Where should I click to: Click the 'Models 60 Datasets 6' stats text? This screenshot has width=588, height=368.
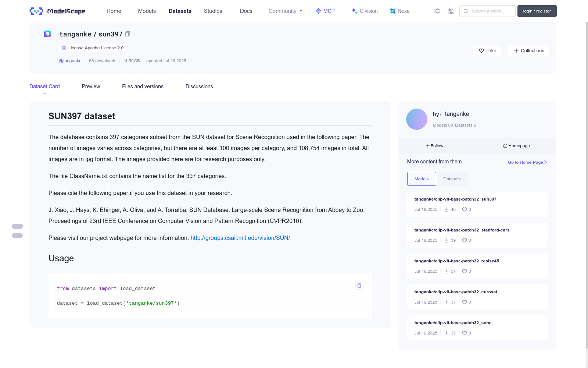coord(454,125)
